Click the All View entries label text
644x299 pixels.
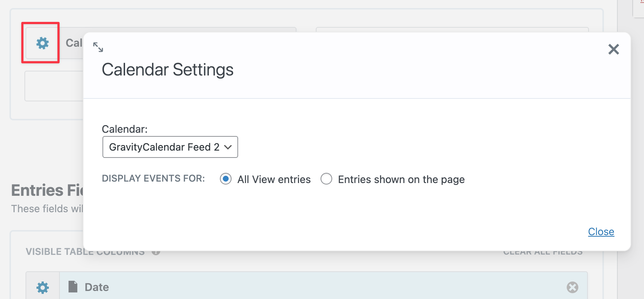pos(274,179)
